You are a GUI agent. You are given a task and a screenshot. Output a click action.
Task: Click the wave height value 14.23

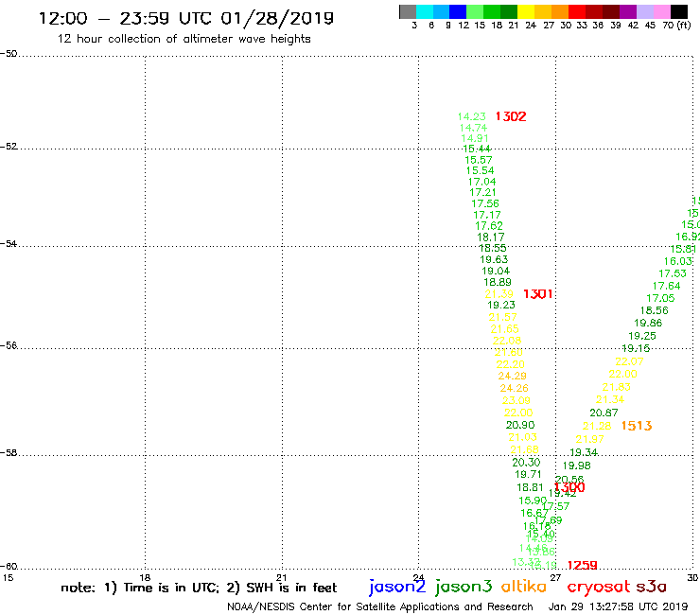pyautogui.click(x=471, y=116)
